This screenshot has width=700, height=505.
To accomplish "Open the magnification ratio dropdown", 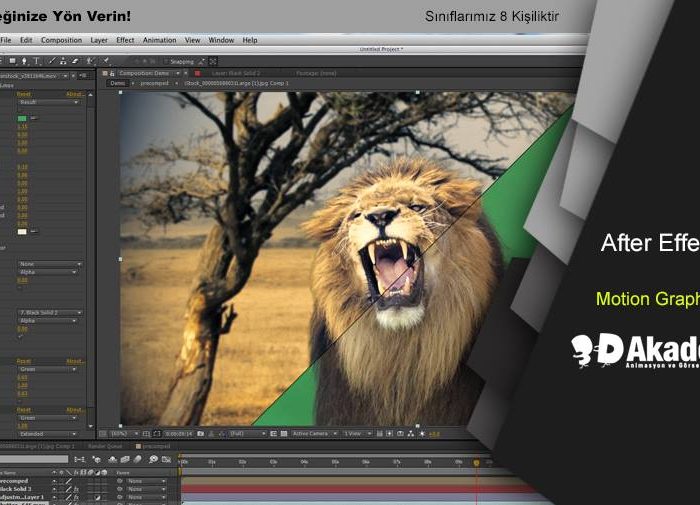I will [x=124, y=434].
